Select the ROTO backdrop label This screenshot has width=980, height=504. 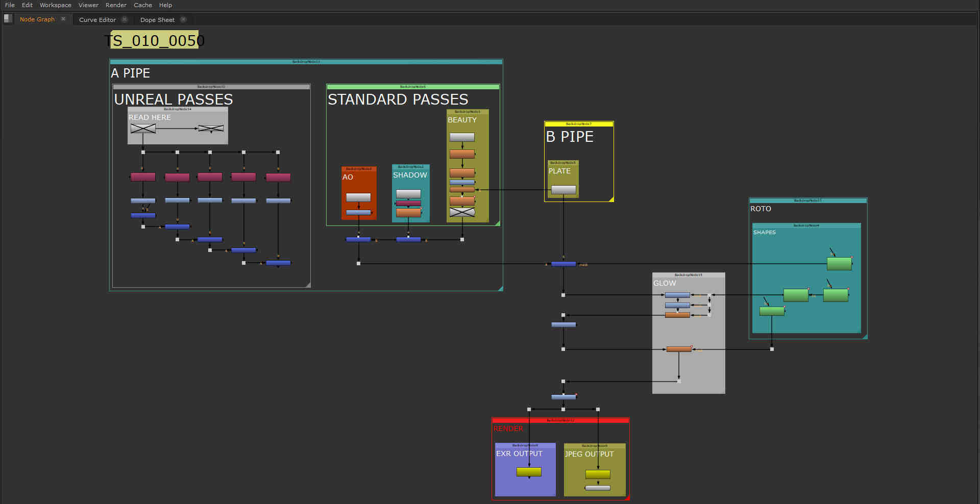(x=761, y=209)
